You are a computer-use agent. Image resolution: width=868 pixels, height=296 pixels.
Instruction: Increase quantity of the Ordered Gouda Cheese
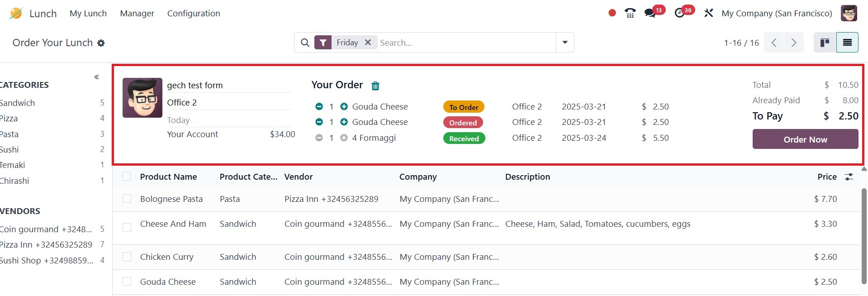(x=344, y=122)
